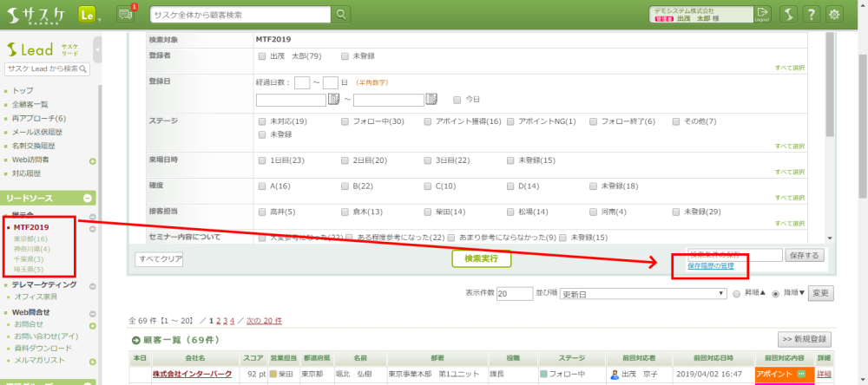Viewport: 868px width, 385px height.
Task: Open the 更新日 sort order dropdown
Action: (x=643, y=293)
